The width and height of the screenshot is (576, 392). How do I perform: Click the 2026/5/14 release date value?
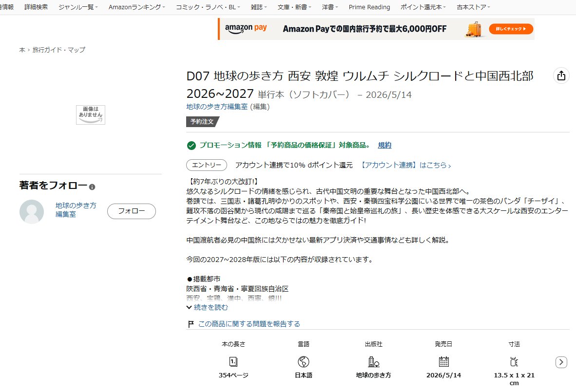(444, 375)
